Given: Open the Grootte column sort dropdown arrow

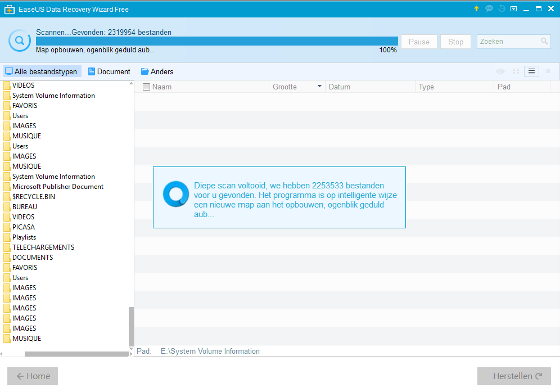Looking at the screenshot, I should coord(319,87).
